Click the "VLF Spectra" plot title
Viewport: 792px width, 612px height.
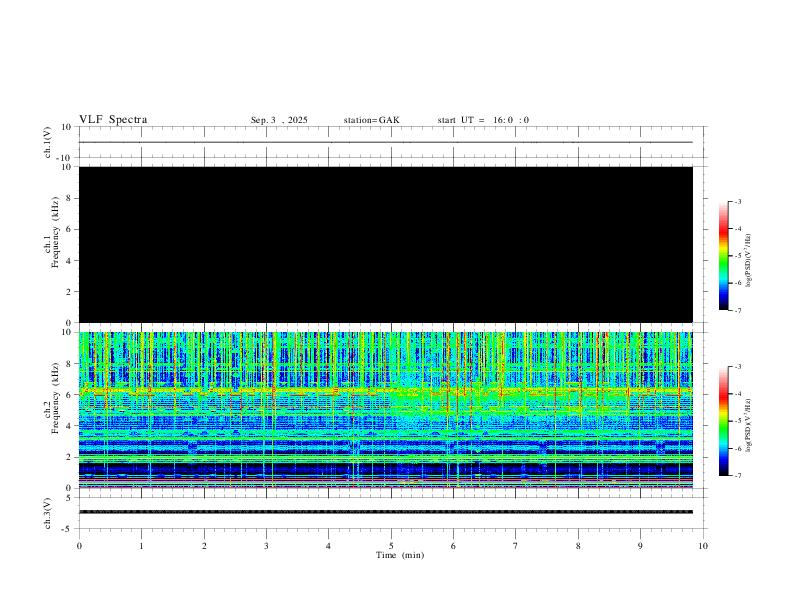pos(113,120)
